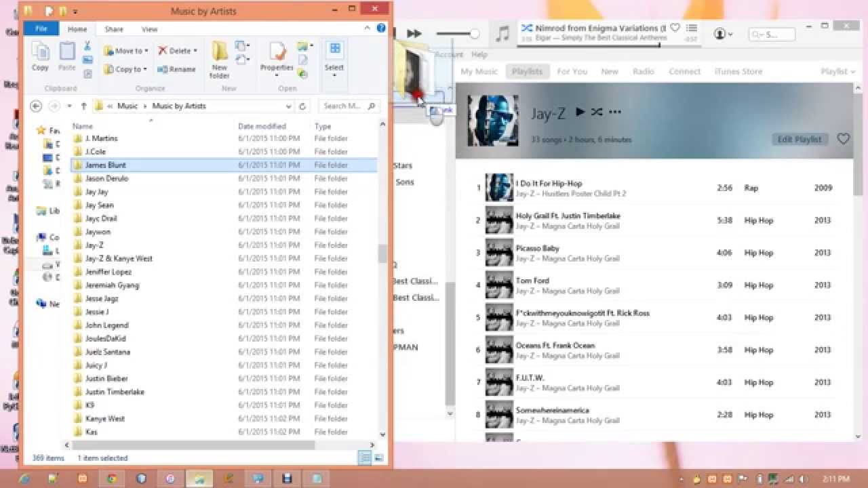Click the iTunes fast-forward next track button

click(x=414, y=33)
